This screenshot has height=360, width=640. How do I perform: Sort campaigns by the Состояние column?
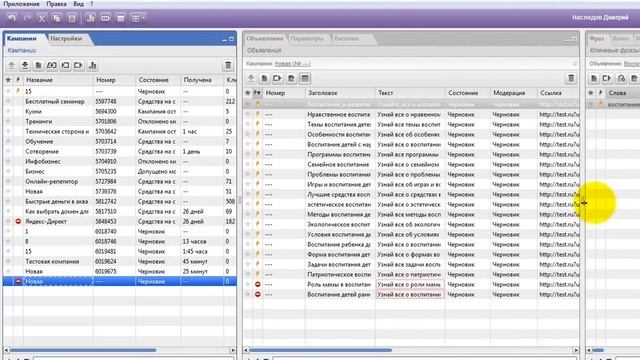[x=158, y=80]
